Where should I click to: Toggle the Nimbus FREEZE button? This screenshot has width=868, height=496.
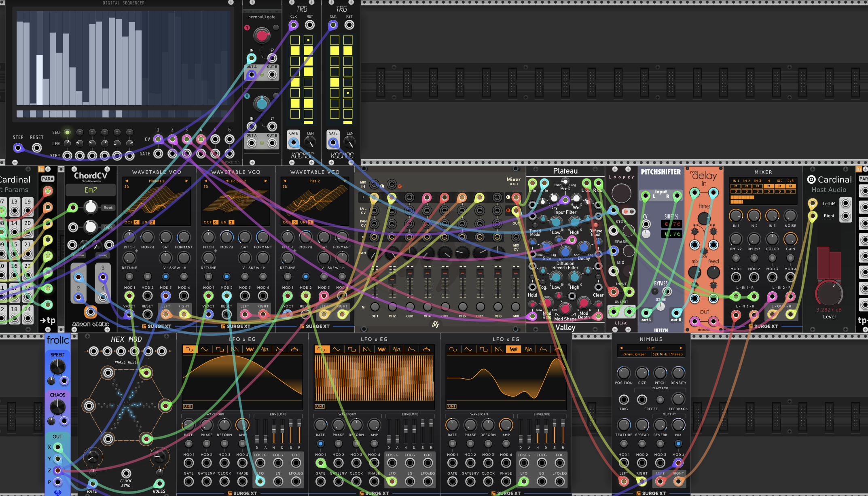point(660,400)
